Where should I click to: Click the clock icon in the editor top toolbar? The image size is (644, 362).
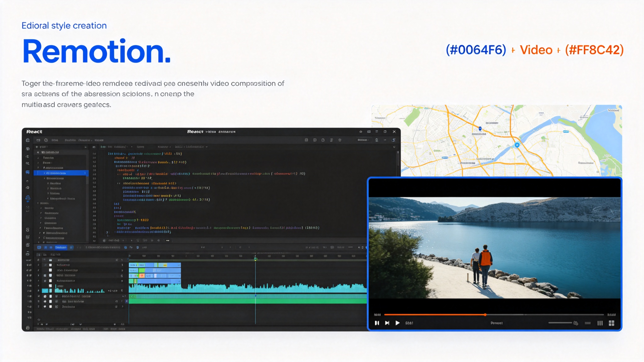click(46, 140)
